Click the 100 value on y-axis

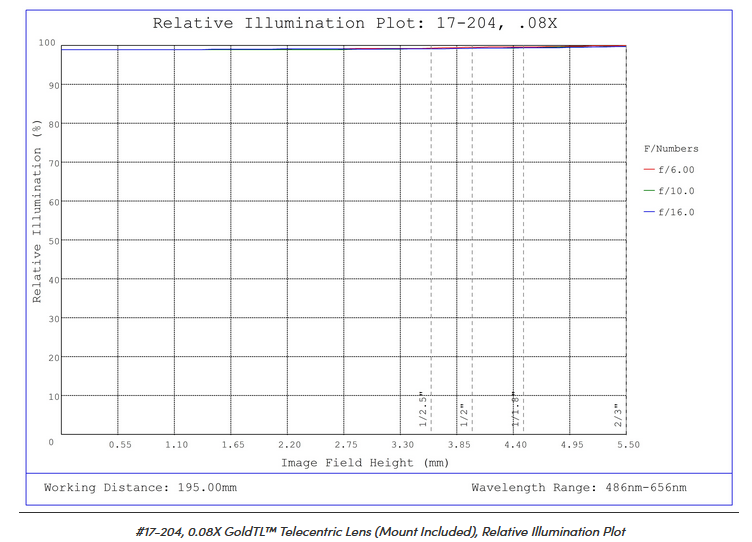[46, 43]
